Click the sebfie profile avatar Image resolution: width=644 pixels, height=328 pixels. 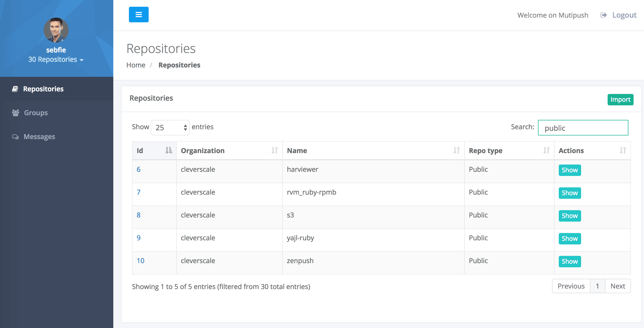coord(56,30)
